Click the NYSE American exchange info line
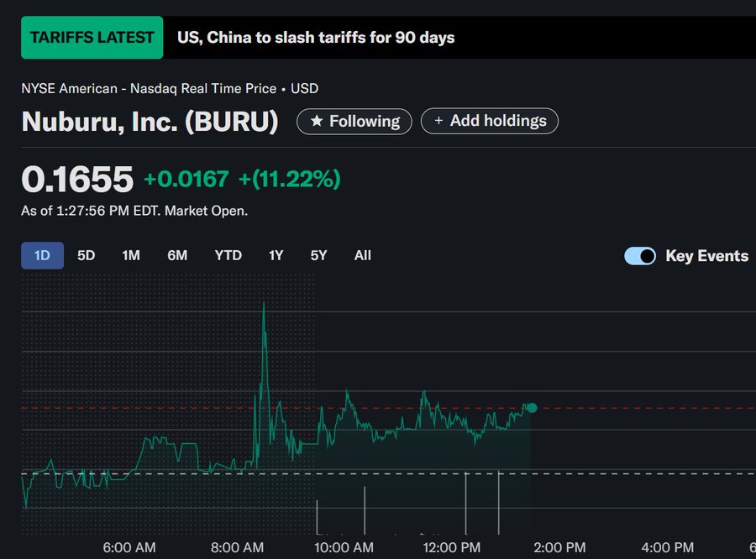 tap(170, 89)
